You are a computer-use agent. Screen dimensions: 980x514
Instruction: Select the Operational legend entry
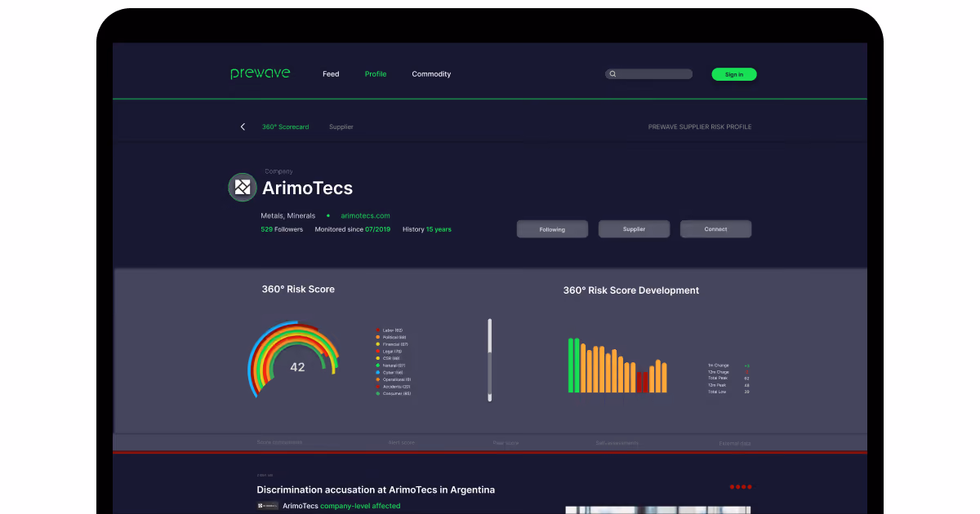[x=394, y=379]
